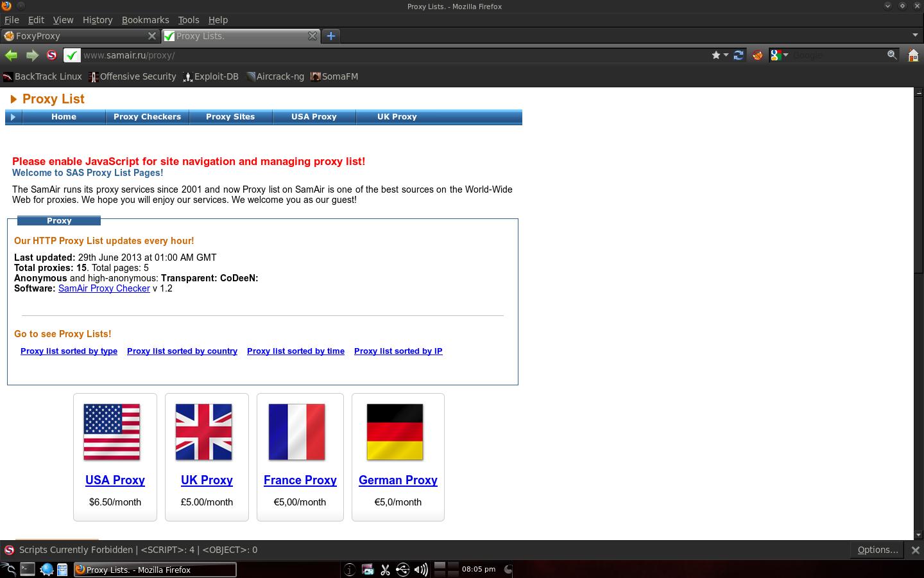This screenshot has height=578, width=924.
Task: Open the Exploit-DB bookmark
Action: [x=210, y=76]
